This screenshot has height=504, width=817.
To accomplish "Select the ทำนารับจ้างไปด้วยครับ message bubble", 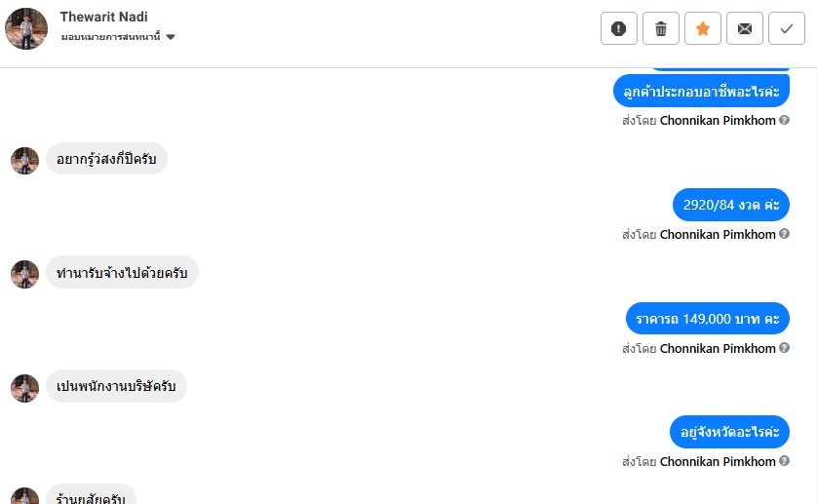I will pyautogui.click(x=122, y=273).
